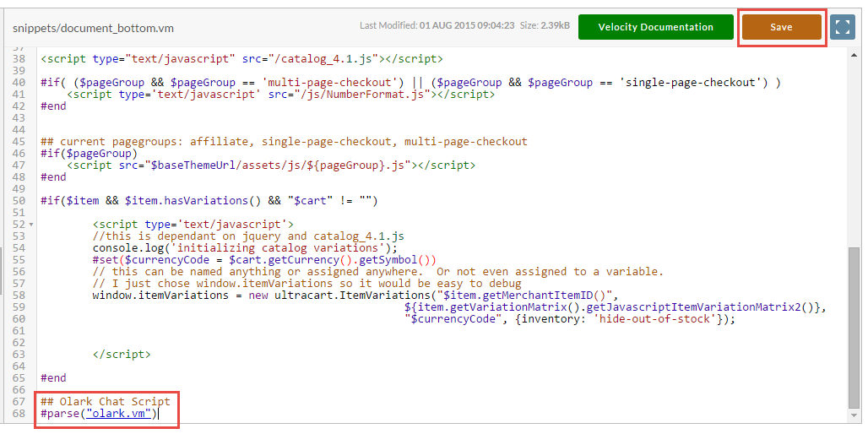This screenshot has height=434, width=868.
Task: Click the #set($currencyCode line
Action: point(264,259)
